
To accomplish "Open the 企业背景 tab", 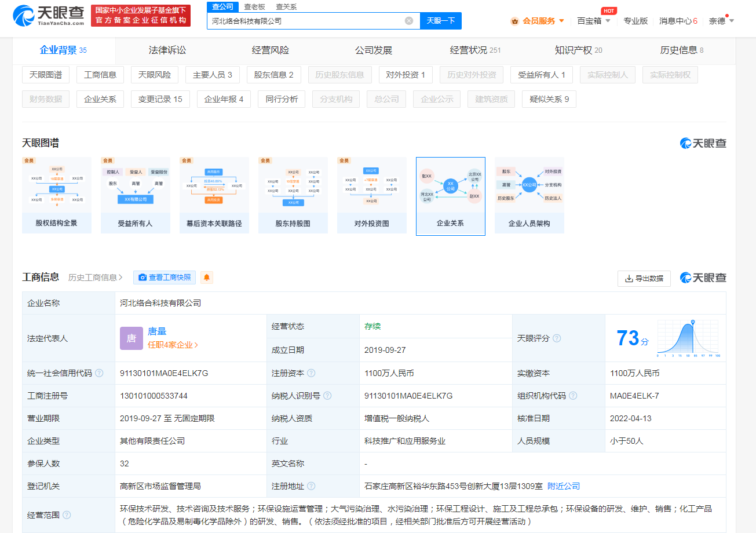I will [x=63, y=50].
